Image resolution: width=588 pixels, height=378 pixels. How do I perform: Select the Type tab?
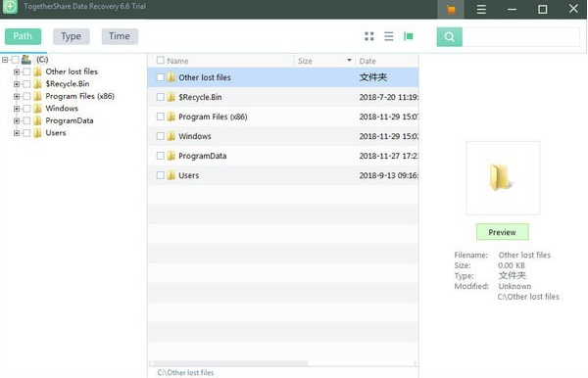pyautogui.click(x=72, y=36)
